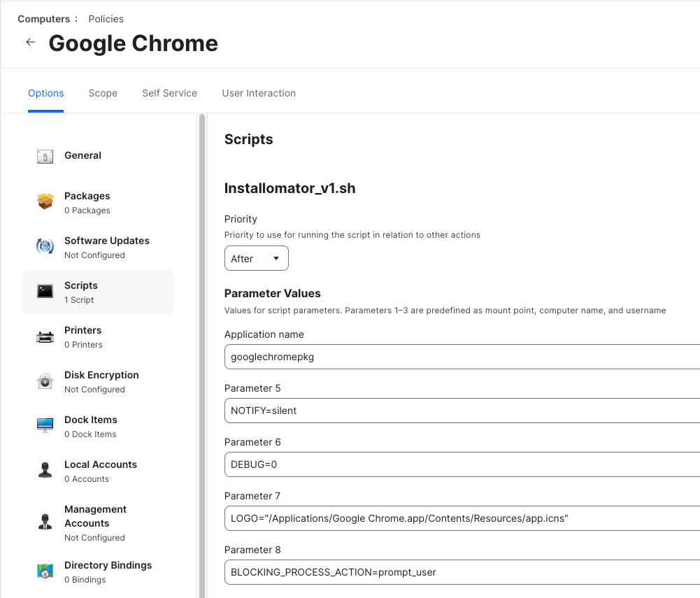Select the Local Accounts payload
Viewport: 700px width, 598px height.
pos(98,471)
